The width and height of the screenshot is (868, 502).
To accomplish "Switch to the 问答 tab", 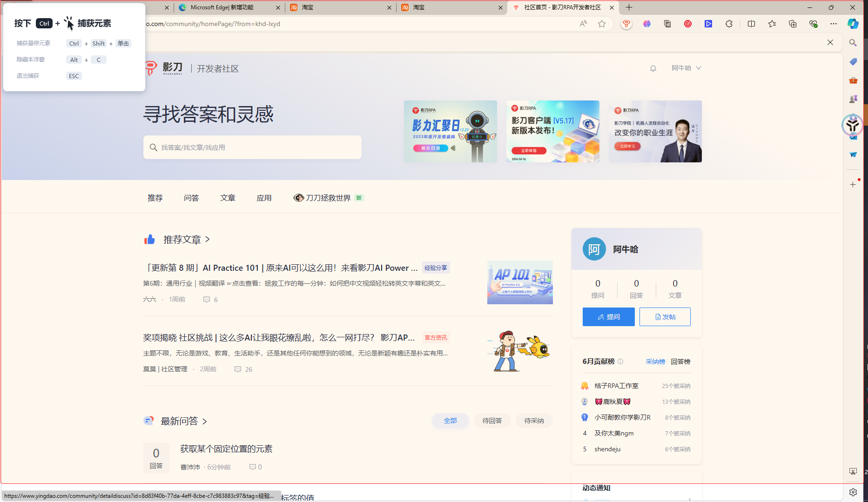I will pos(191,198).
